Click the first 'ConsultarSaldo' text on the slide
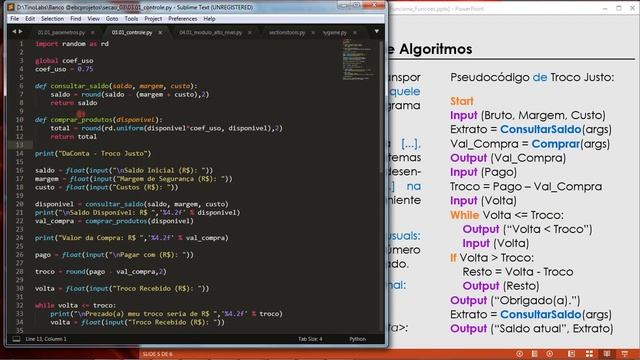This screenshot has width=640, height=360. (x=540, y=129)
